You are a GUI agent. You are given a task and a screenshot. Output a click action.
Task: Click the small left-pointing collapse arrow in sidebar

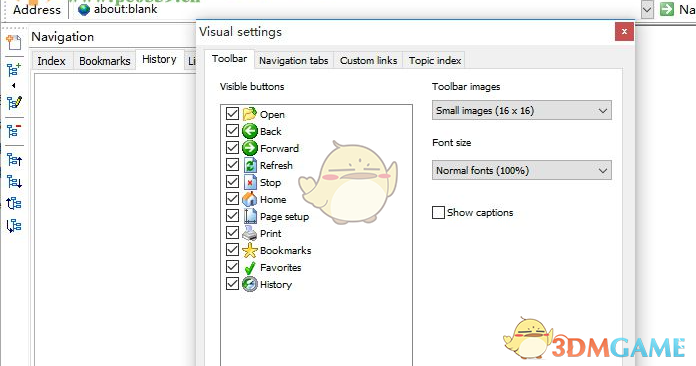pyautogui.click(x=14, y=85)
